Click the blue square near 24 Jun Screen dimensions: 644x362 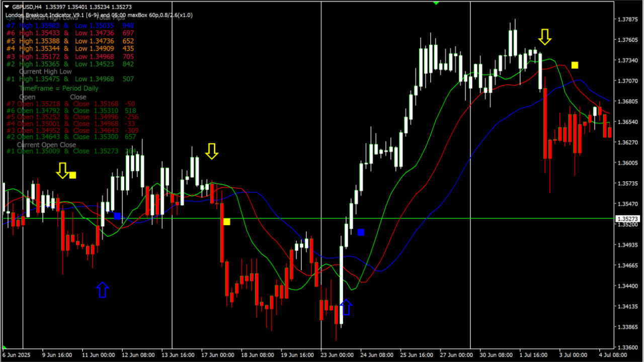point(361,232)
